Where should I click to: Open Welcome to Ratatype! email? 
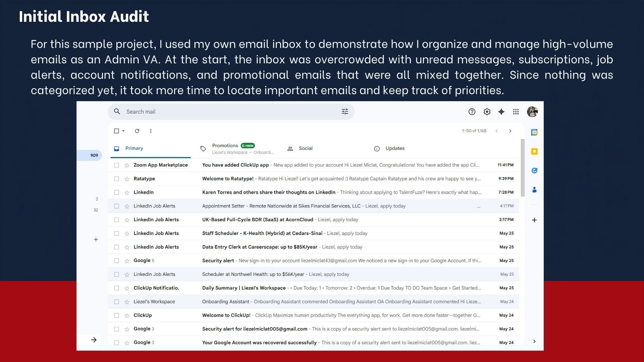pos(313,179)
